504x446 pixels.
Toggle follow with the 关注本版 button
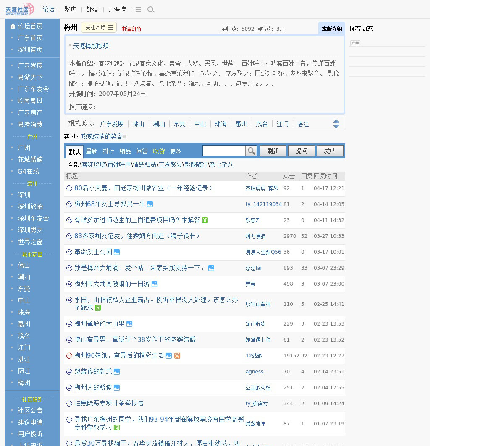pos(99,27)
